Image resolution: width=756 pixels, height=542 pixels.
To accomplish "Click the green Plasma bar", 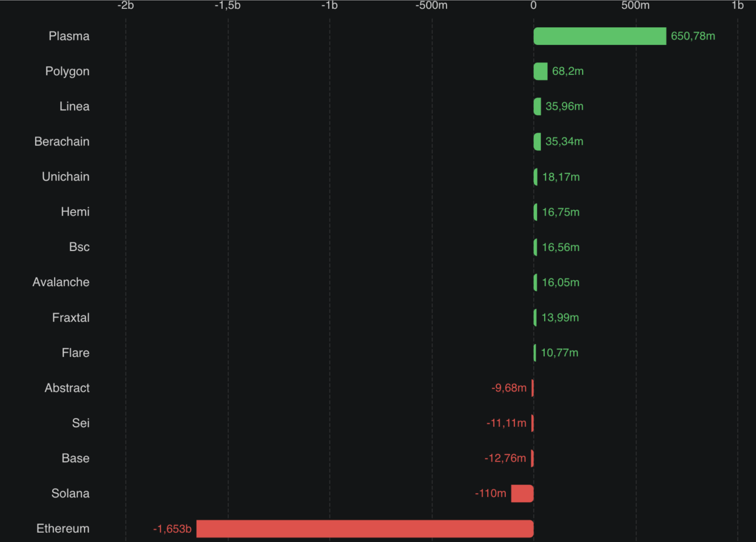I will (x=599, y=36).
